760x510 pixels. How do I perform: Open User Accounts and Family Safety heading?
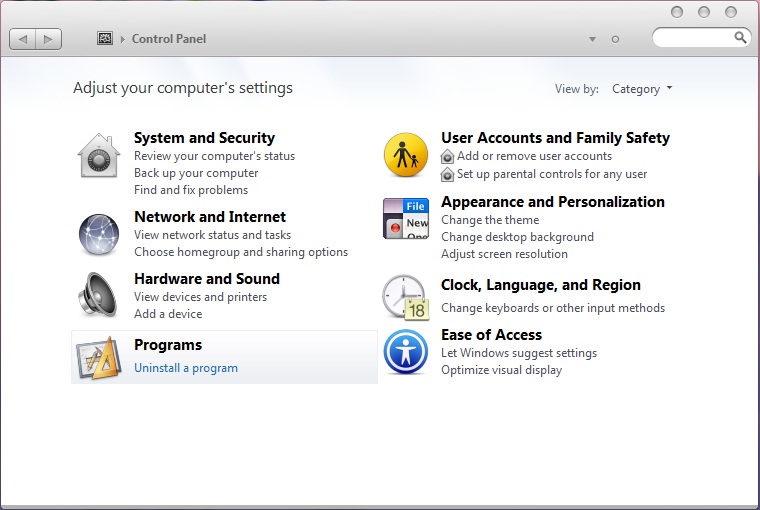[x=555, y=138]
